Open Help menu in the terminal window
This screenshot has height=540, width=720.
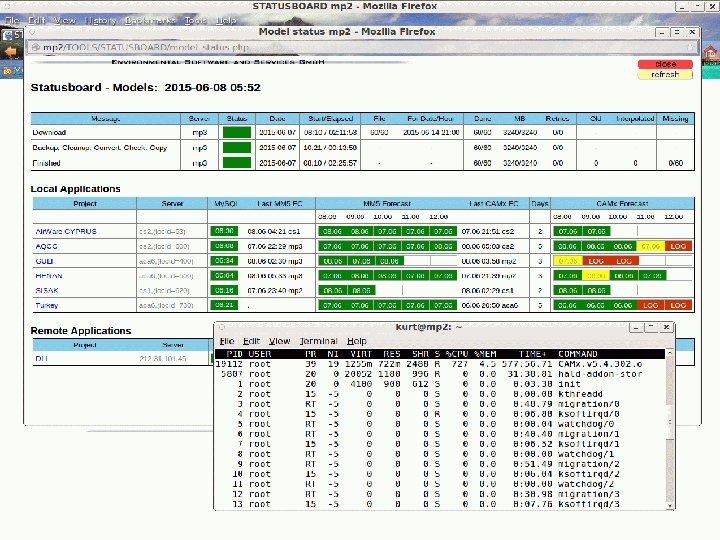pos(356,341)
